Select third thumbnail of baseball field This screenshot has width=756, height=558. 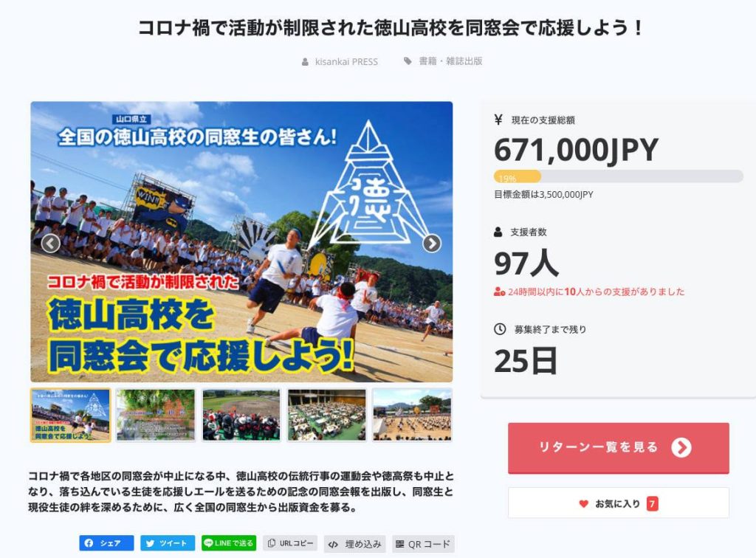click(241, 415)
